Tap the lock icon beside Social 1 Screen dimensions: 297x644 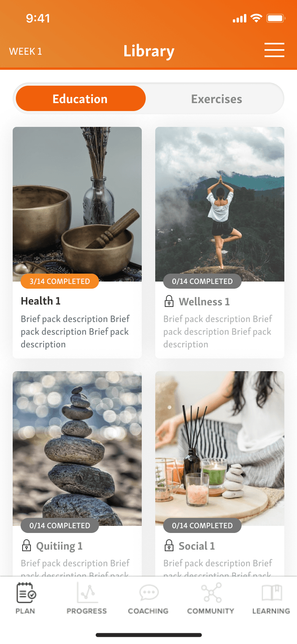[169, 546]
